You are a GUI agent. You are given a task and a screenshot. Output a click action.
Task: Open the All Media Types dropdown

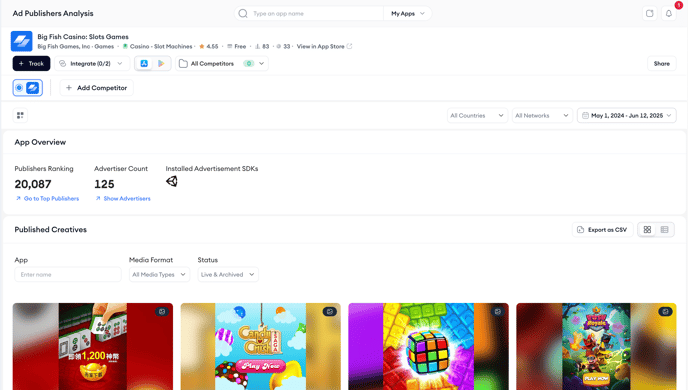[x=159, y=275]
